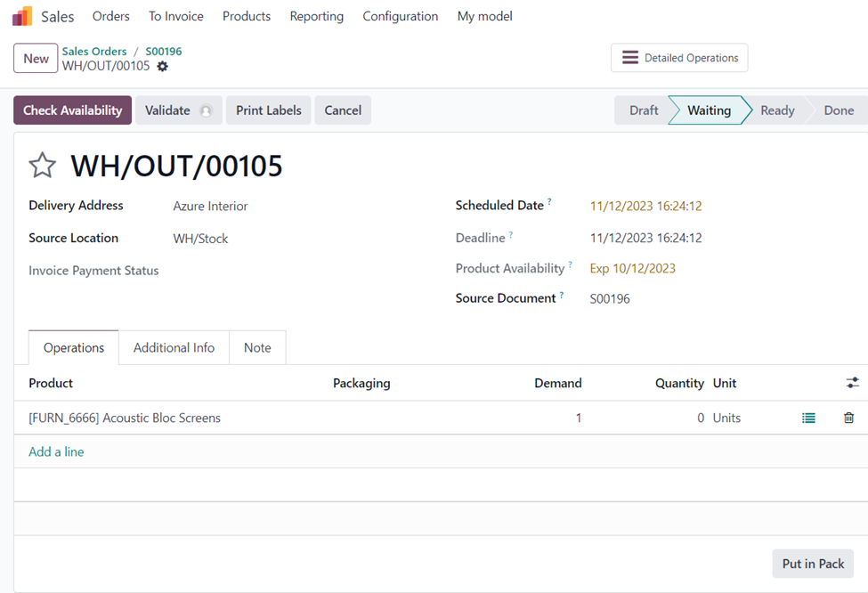Viewport: 868px width, 593px height.
Task: Set status to Ready in status bar
Action: [776, 110]
